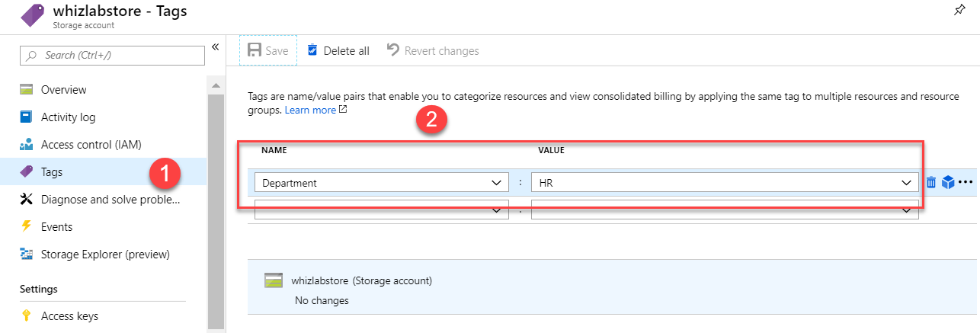Select Diagnose and solve problems
Viewport: 980px width, 333px height.
[x=110, y=200]
